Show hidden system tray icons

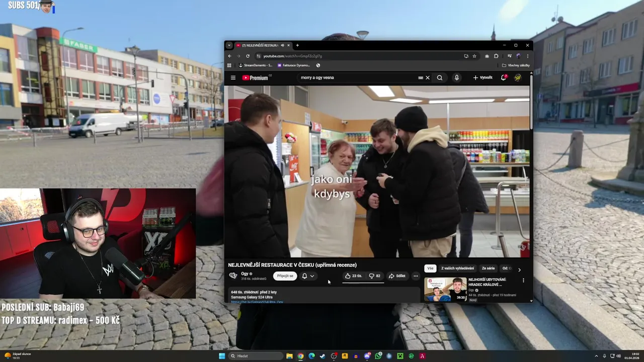pos(597,356)
